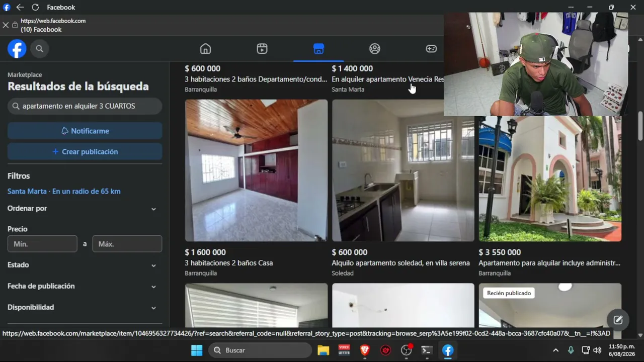
Task: Dismiss the URL info bar with X
Action: (x=6, y=25)
